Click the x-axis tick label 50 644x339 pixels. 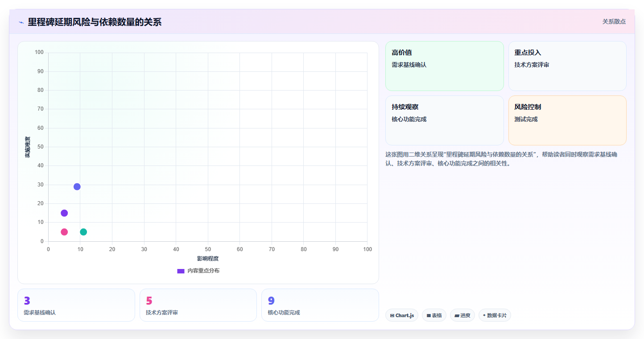click(x=208, y=249)
